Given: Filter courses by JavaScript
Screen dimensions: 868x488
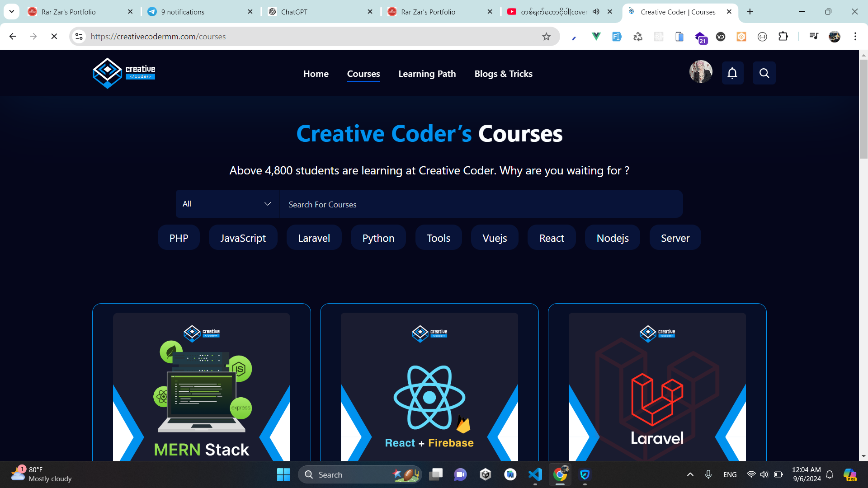Looking at the screenshot, I should [243, 238].
